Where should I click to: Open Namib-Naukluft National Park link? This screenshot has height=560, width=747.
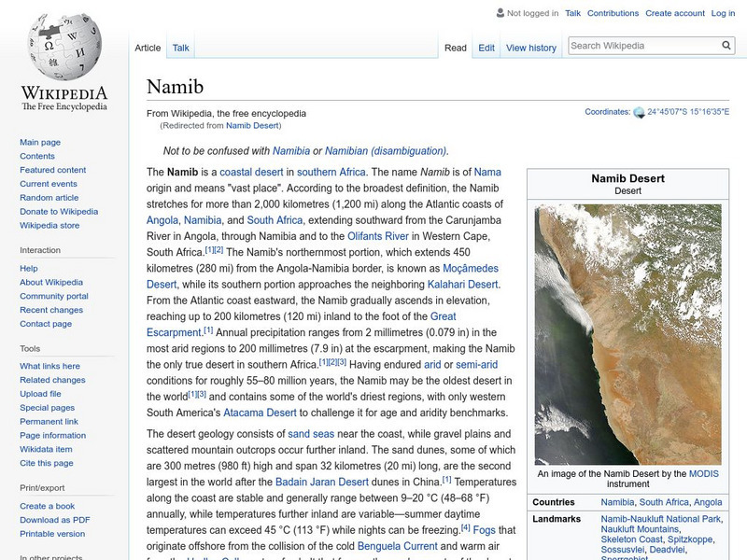[660, 519]
